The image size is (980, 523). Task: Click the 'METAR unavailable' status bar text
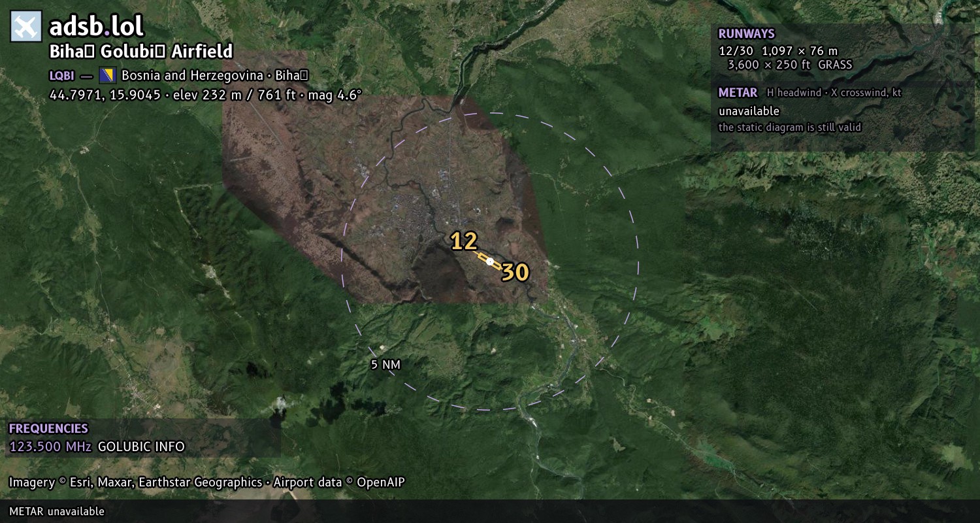pos(57,511)
